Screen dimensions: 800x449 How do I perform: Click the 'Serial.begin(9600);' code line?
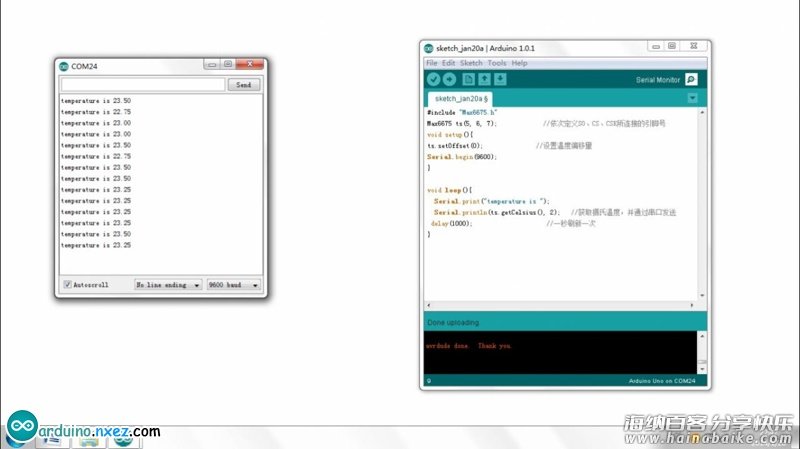click(462, 157)
